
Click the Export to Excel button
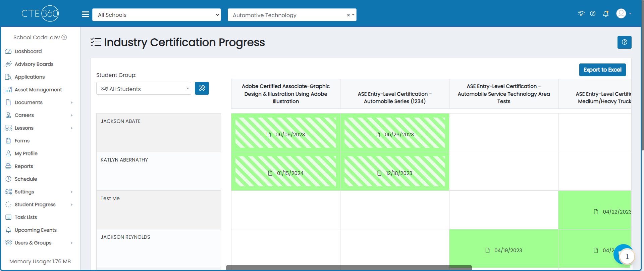tap(602, 70)
